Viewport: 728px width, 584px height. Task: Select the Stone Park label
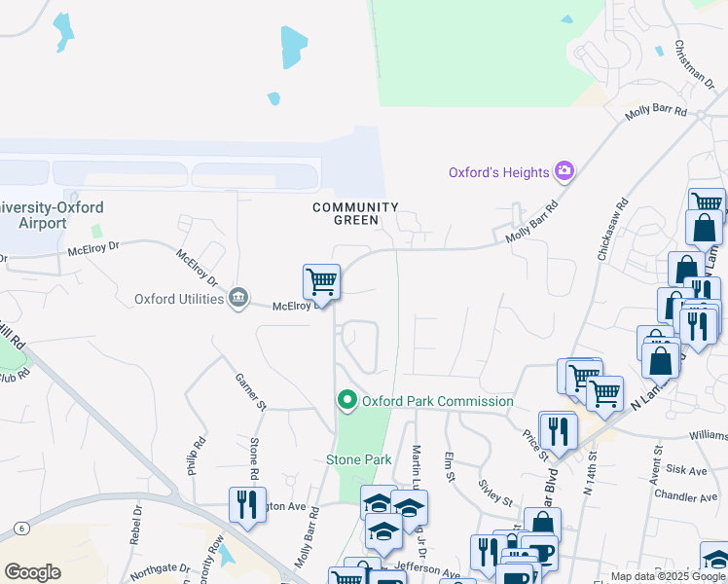(358, 459)
